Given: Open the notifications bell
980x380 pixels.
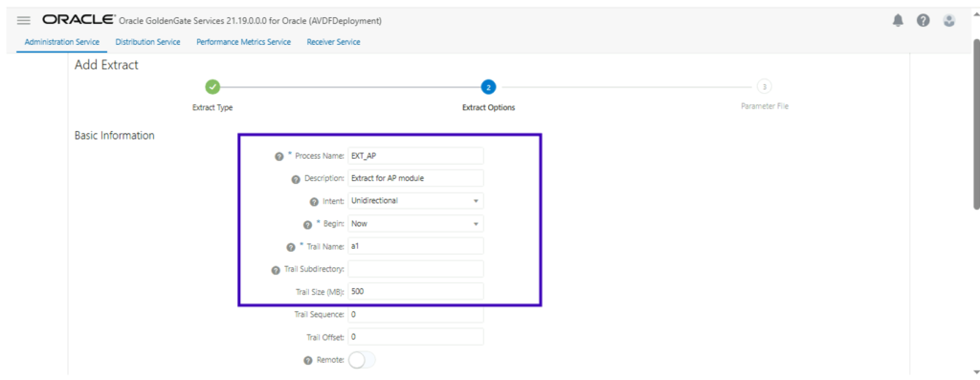Looking at the screenshot, I should tap(898, 21).
